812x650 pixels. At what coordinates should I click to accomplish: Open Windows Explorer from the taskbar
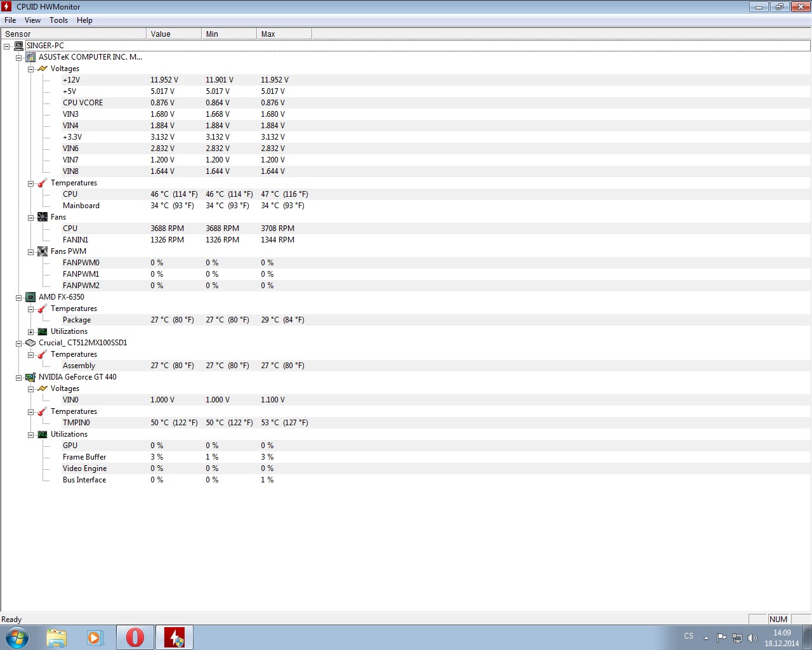tap(56, 637)
